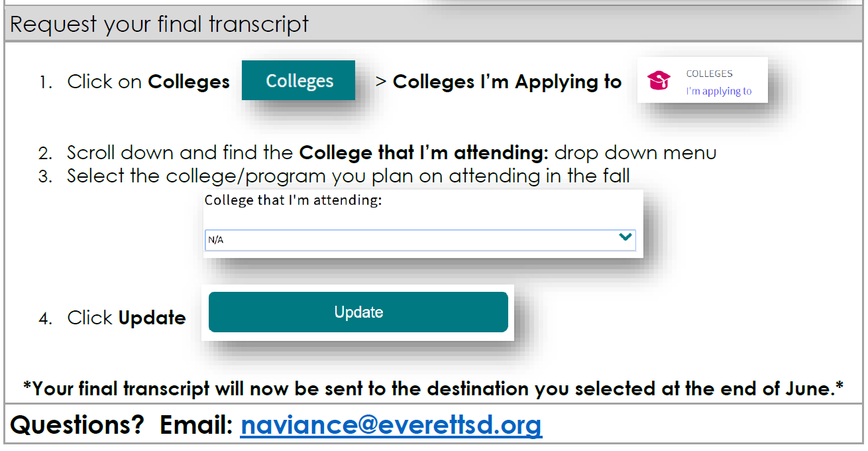This screenshot has width=868, height=451.
Task: Click the bold Colleges word in step 1
Action: [x=189, y=82]
